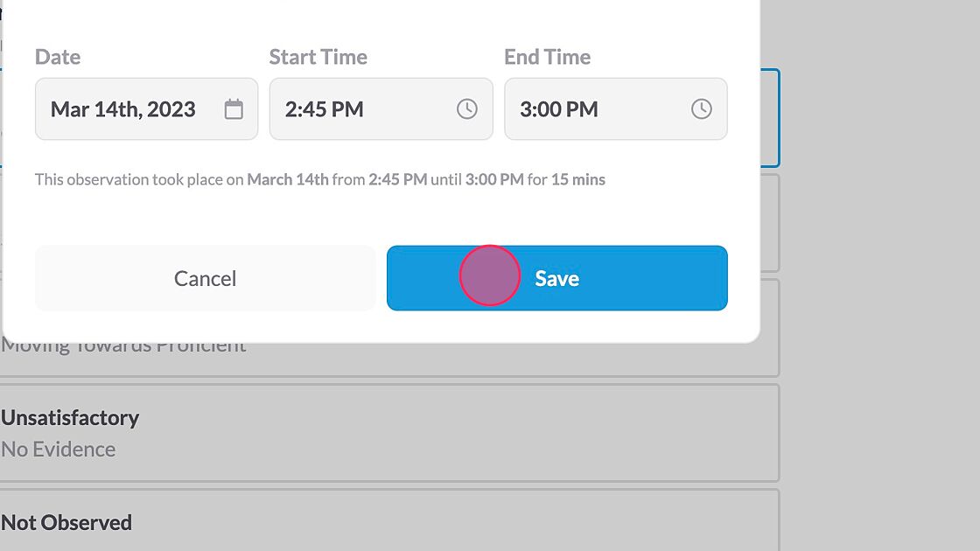The image size is (980, 551).
Task: Open the clock picker next to 3:00 PM
Action: [x=701, y=108]
